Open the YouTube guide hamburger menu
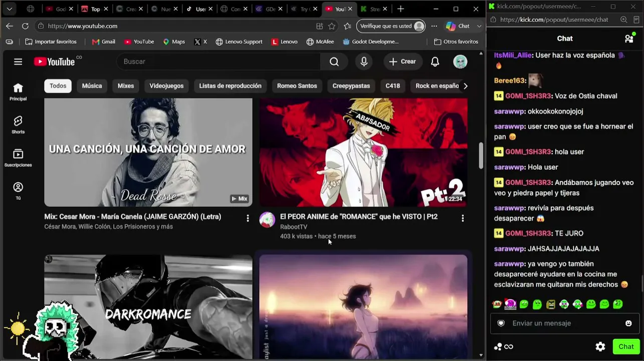 coord(18,62)
